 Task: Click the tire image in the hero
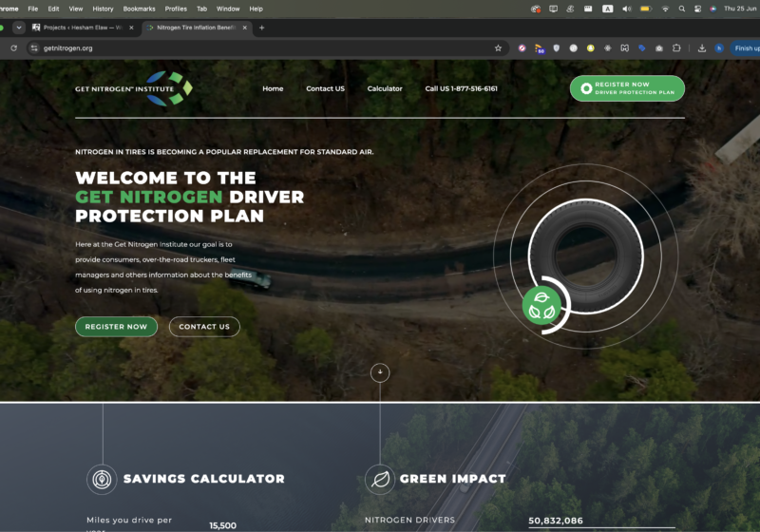coord(585,256)
